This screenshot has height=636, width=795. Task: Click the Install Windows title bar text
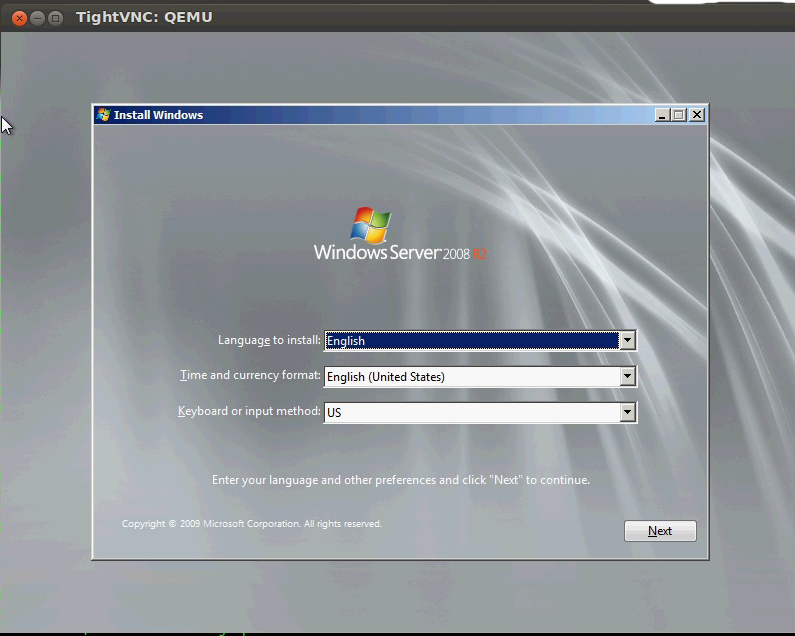click(158, 115)
